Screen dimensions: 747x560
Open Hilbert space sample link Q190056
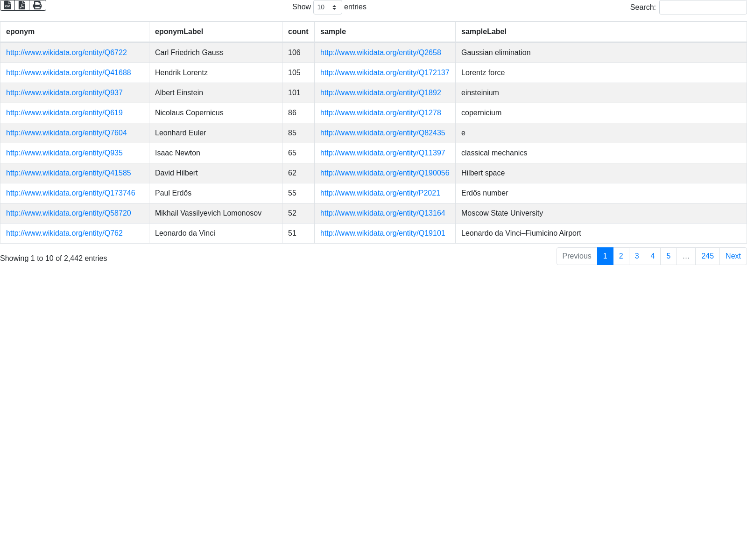[x=385, y=173]
